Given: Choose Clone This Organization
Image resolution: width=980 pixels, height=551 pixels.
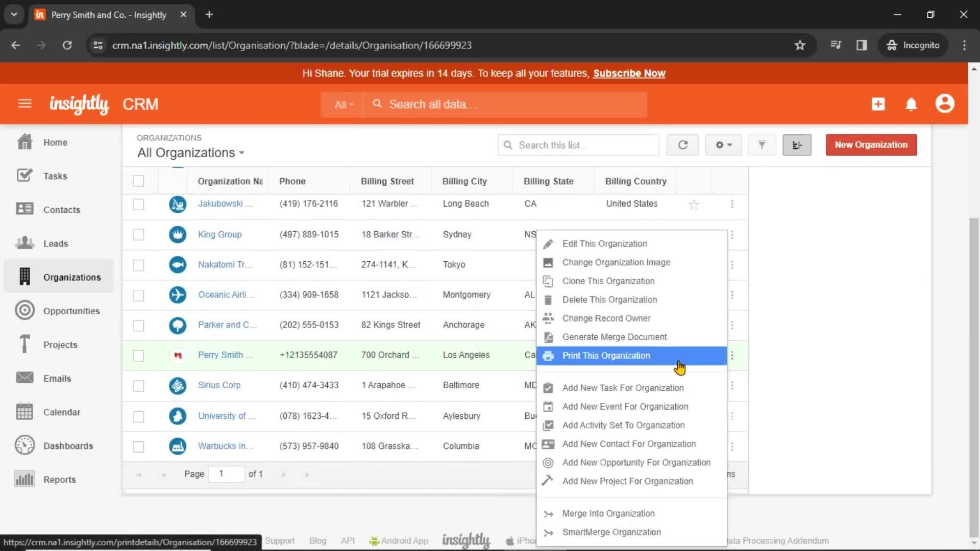Looking at the screenshot, I should tap(631, 281).
